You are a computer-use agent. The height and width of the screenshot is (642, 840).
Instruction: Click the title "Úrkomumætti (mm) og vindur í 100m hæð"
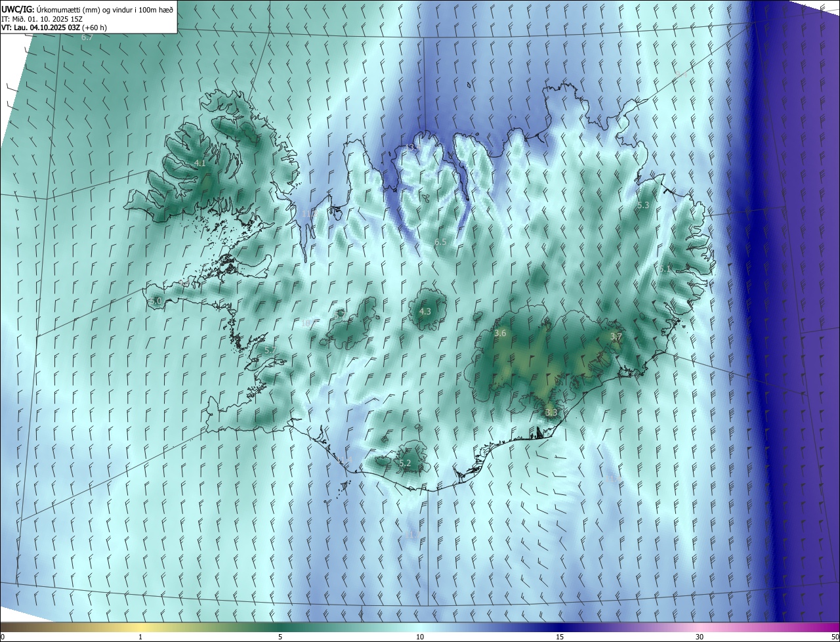click(105, 9)
